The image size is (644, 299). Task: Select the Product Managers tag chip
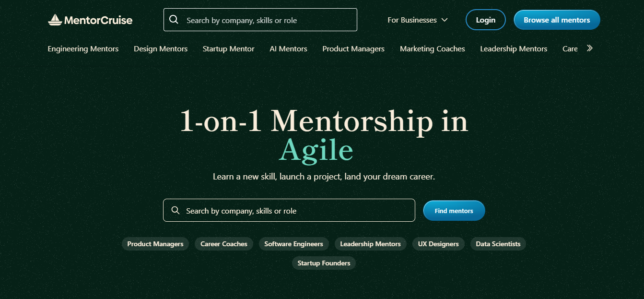pos(155,244)
